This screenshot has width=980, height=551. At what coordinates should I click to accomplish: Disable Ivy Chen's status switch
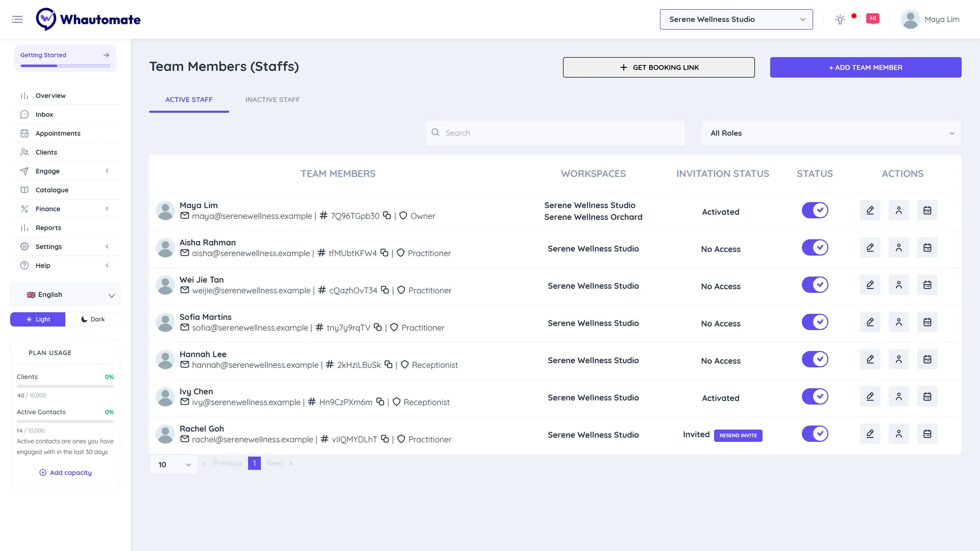pos(815,396)
